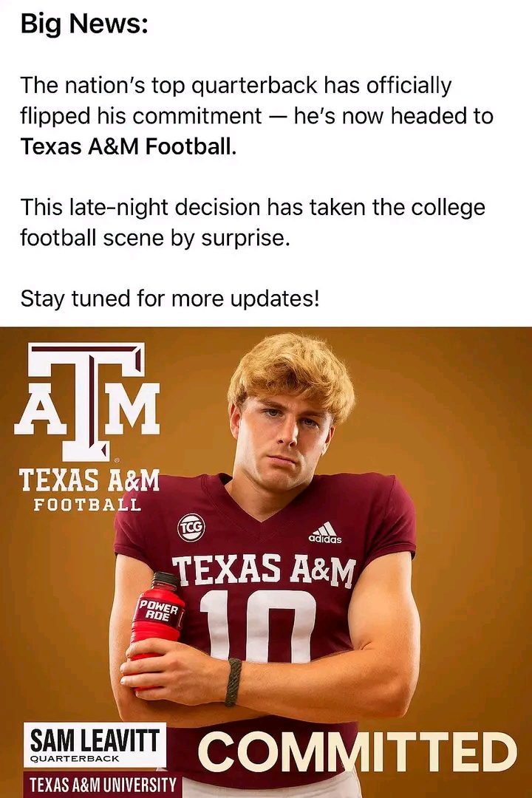Viewport: 532px width, 798px height.
Task: Click the FOOTBALL text under the logo
Action: pos(87,506)
